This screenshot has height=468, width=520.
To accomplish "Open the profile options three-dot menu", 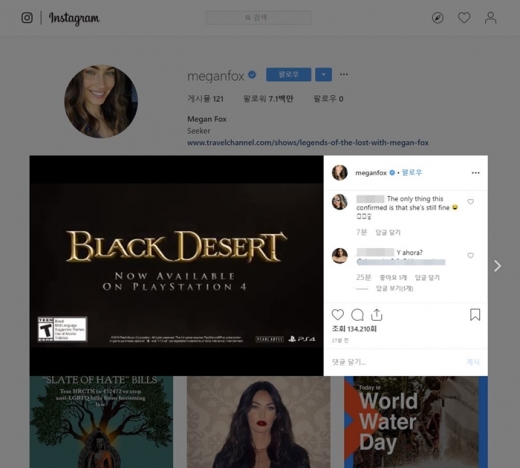I will tap(344, 74).
